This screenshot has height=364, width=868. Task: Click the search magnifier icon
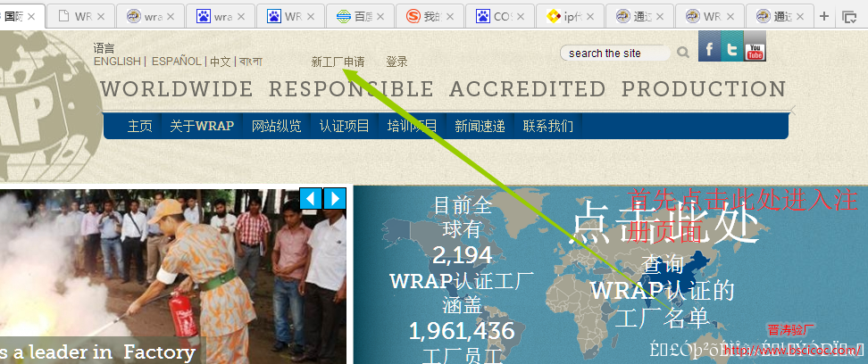pos(683,54)
